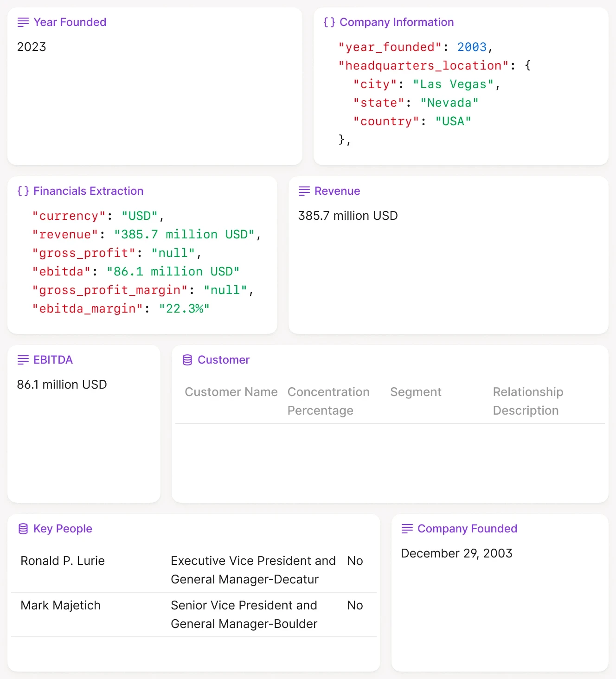The height and width of the screenshot is (679, 616).
Task: Select the Ronald P. Lurie name cell
Action: (63, 561)
